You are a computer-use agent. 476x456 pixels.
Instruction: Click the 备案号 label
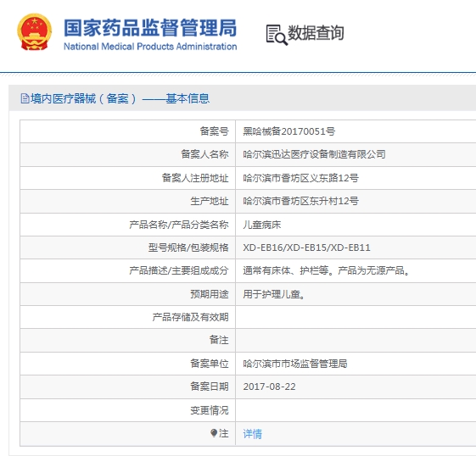click(x=214, y=131)
